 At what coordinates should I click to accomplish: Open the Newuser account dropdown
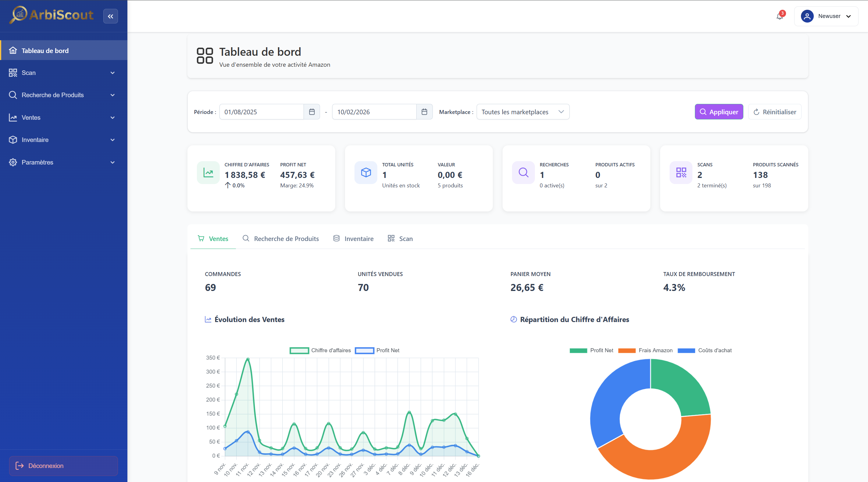tap(830, 16)
